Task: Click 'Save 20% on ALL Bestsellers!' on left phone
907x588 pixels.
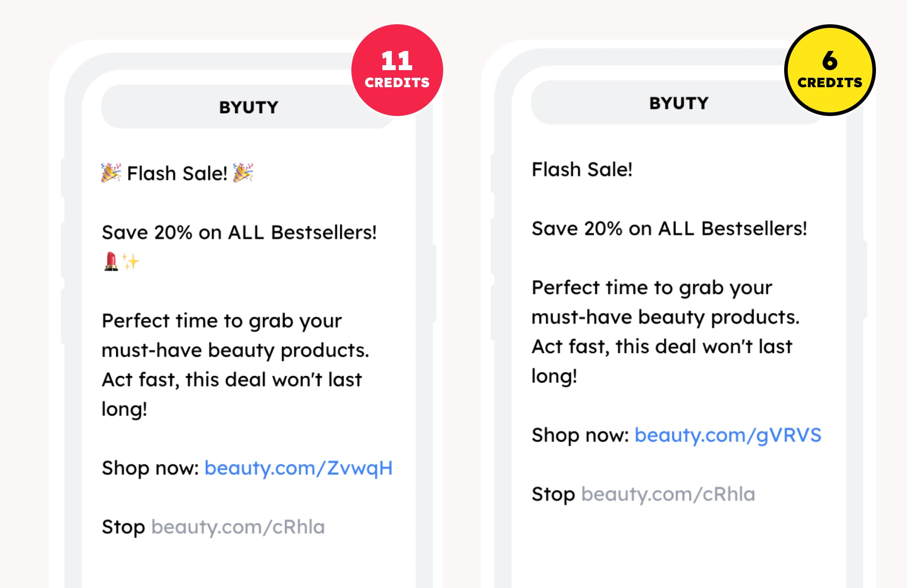Action: click(x=239, y=232)
